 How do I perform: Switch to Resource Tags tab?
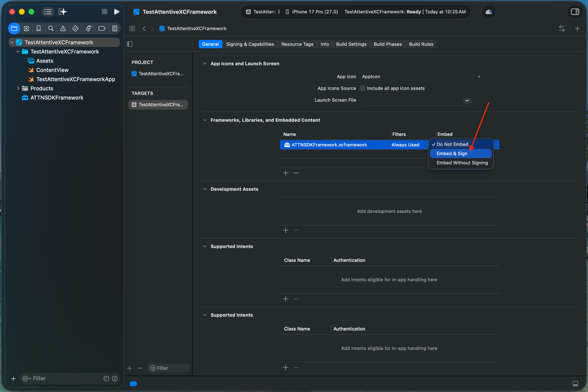[297, 44]
